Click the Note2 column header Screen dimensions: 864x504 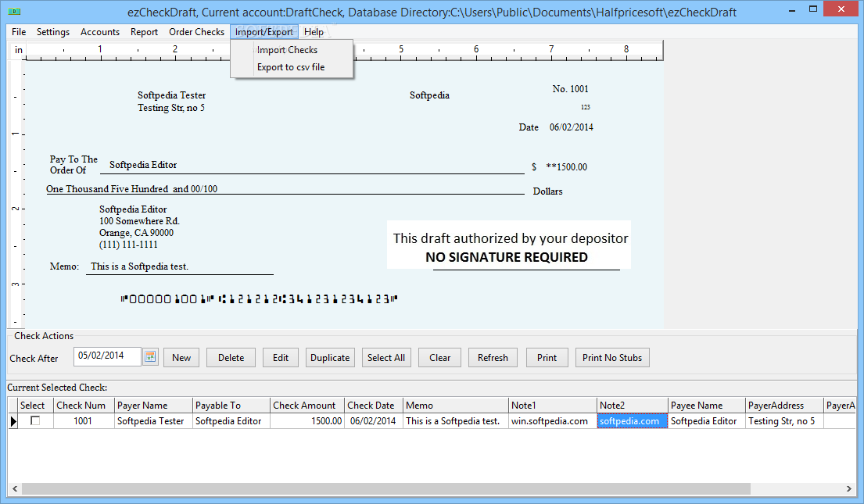pyautogui.click(x=633, y=406)
